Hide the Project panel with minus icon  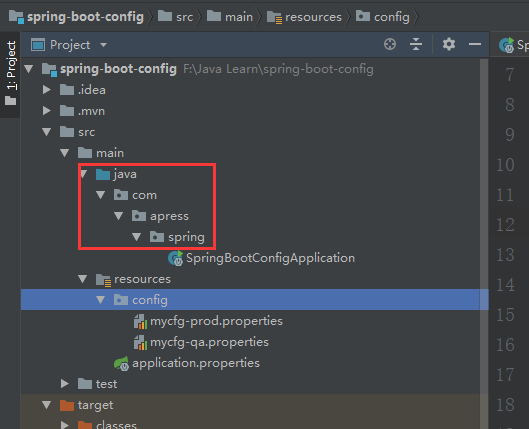[x=475, y=45]
